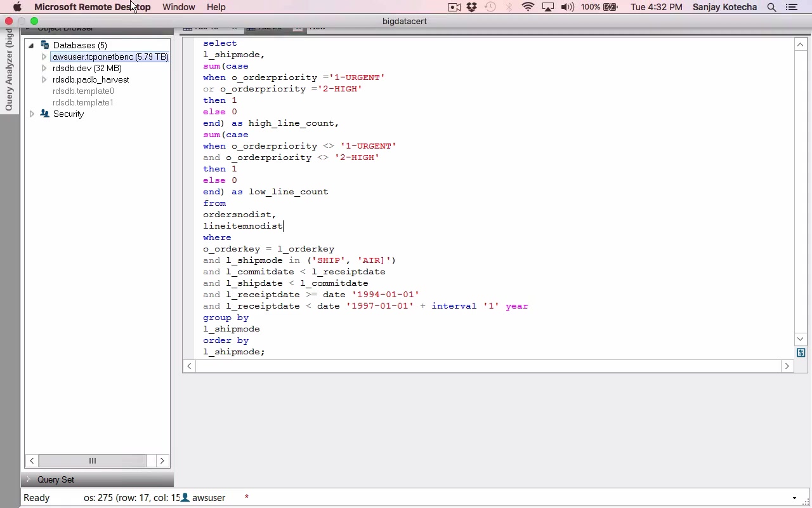Open the Window menu
812x508 pixels.
(x=178, y=7)
